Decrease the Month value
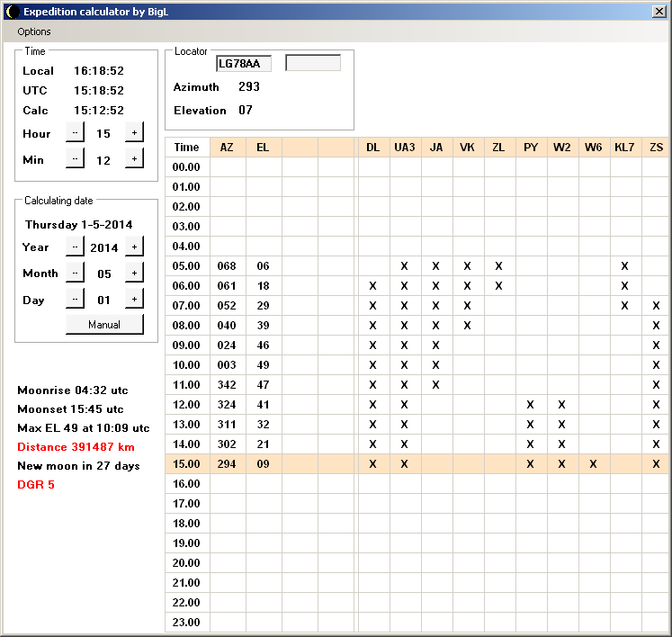Screen dimensions: 672x637 tap(75, 273)
